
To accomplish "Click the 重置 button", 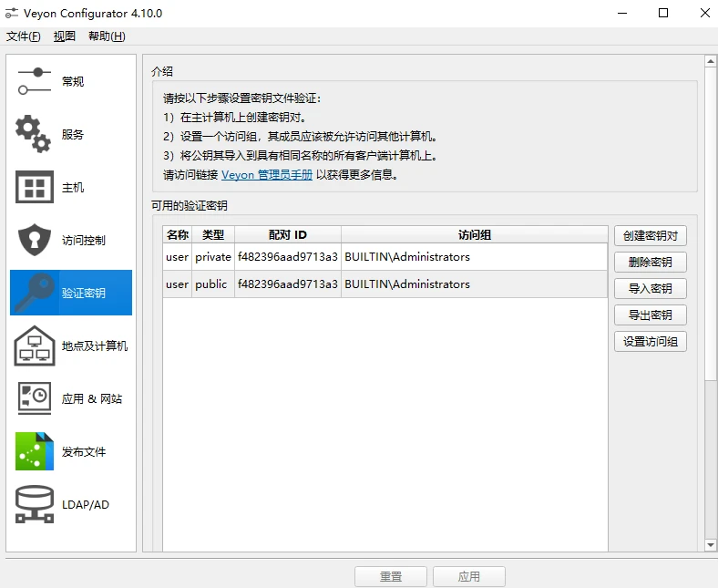I will [391, 576].
